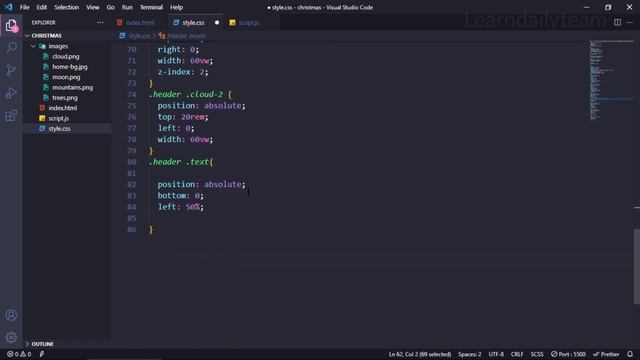Click the Prettier status bar item

pos(606,354)
